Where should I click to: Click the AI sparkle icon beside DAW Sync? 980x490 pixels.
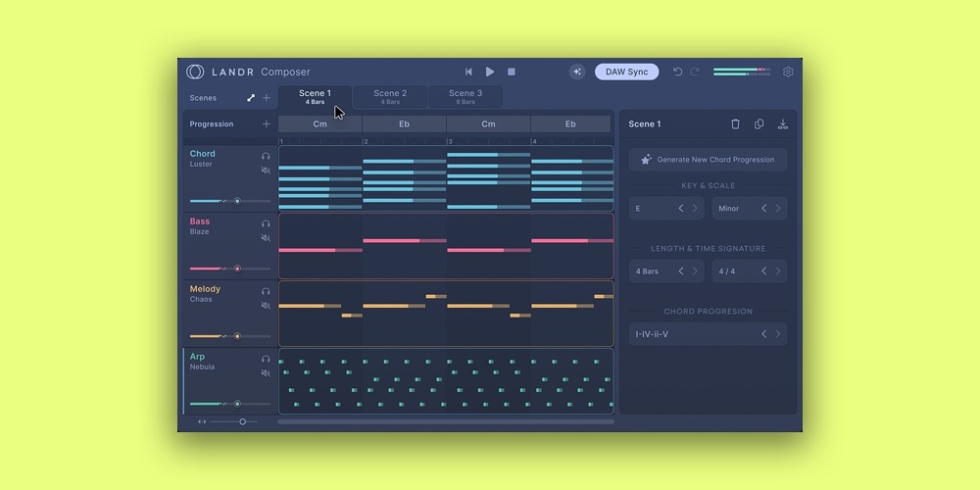pyautogui.click(x=577, y=72)
